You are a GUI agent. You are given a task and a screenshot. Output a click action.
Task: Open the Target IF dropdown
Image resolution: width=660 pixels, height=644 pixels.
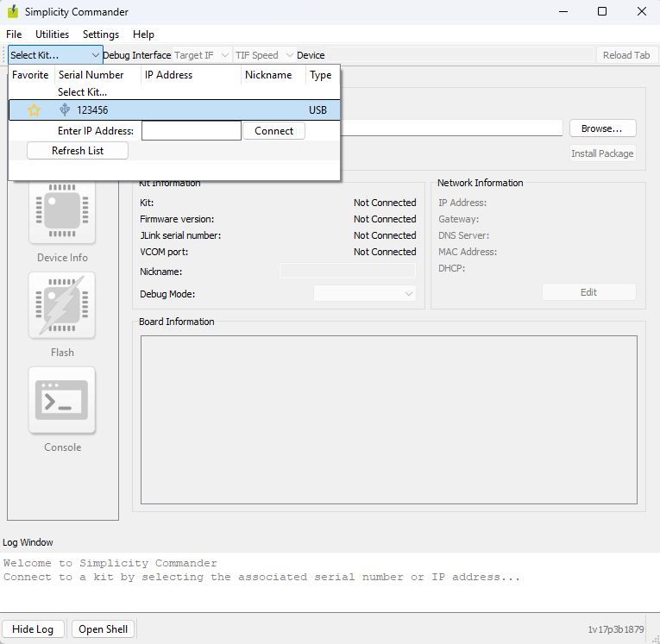[x=201, y=55]
